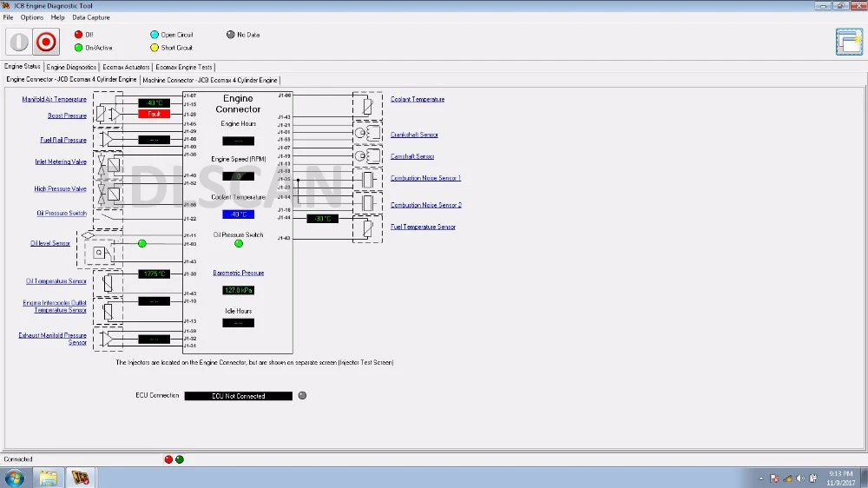Select the Machine Connector sub-tab
868x488 pixels.
pyautogui.click(x=210, y=80)
